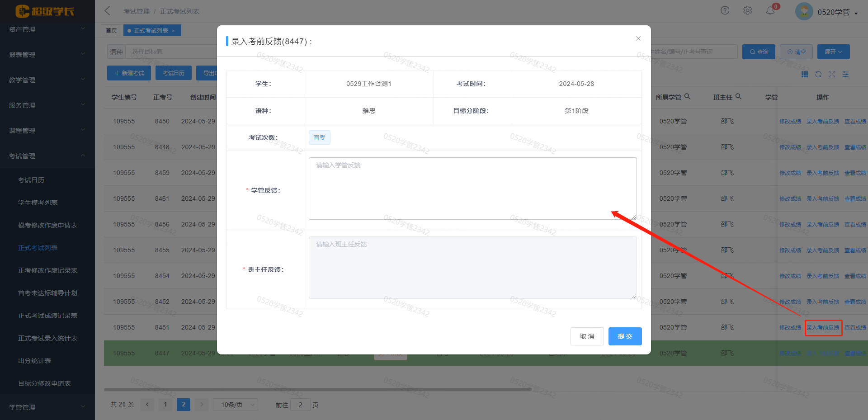Click the 提交 submit button

click(625, 336)
